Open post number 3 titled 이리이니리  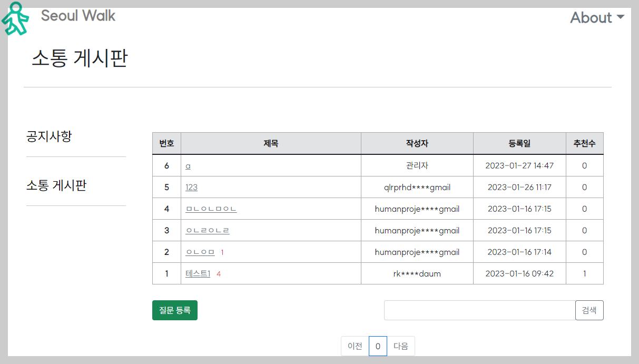pyautogui.click(x=207, y=230)
